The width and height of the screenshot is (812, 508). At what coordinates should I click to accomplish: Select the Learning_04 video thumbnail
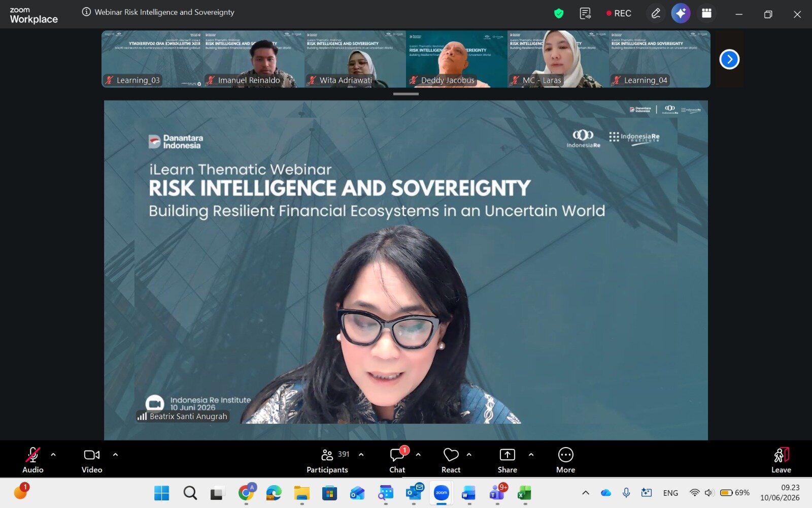(x=660, y=59)
